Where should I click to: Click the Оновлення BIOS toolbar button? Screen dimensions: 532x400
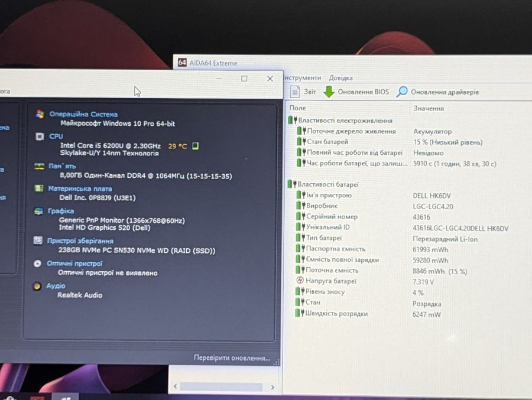(356, 92)
